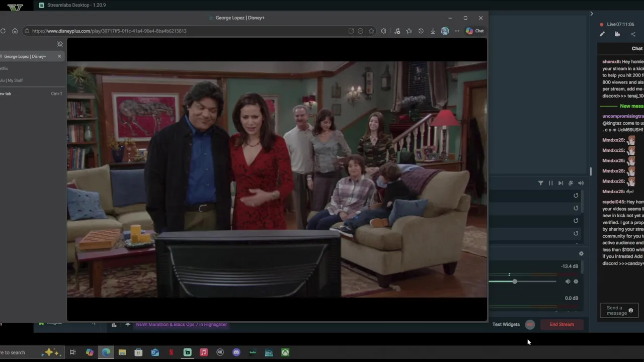Click username shomx8 in chat
This screenshot has height=362, width=644.
point(611,62)
